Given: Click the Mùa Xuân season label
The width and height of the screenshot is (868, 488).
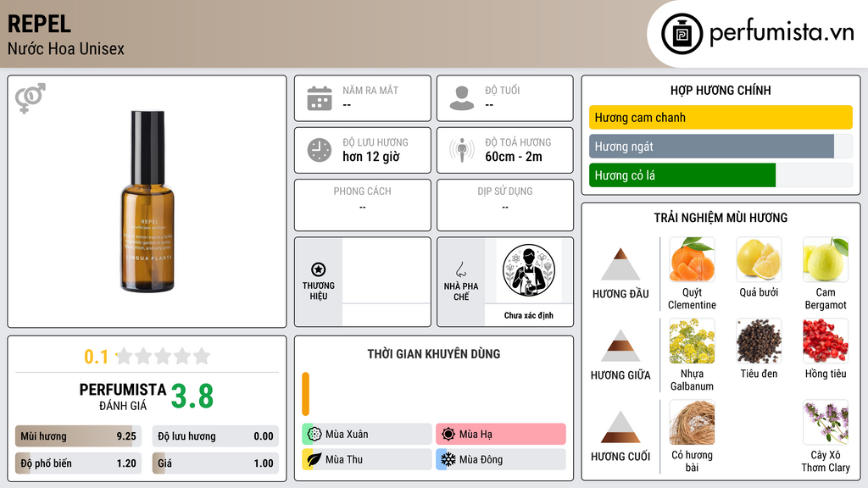Looking at the screenshot, I should click(x=347, y=435).
